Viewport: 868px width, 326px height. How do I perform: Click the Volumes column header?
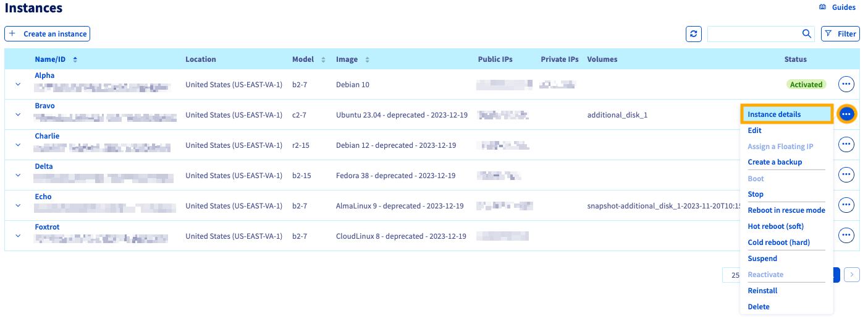pyautogui.click(x=602, y=59)
